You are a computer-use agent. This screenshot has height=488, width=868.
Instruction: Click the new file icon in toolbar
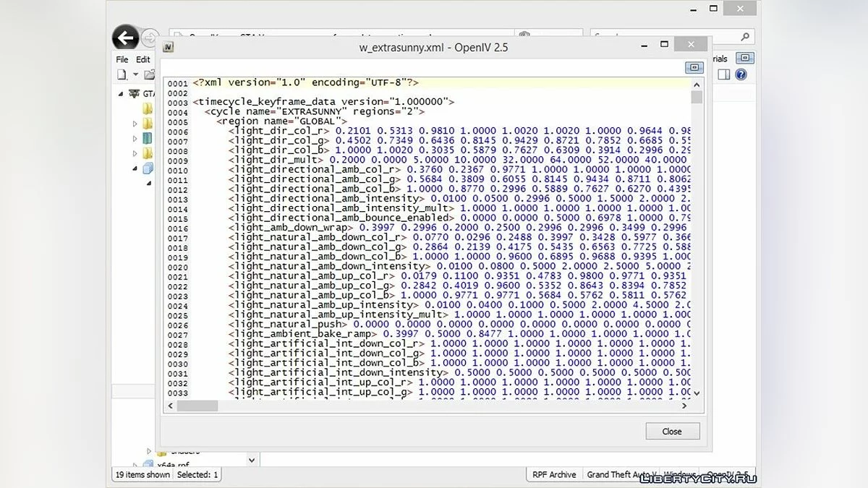(x=122, y=74)
